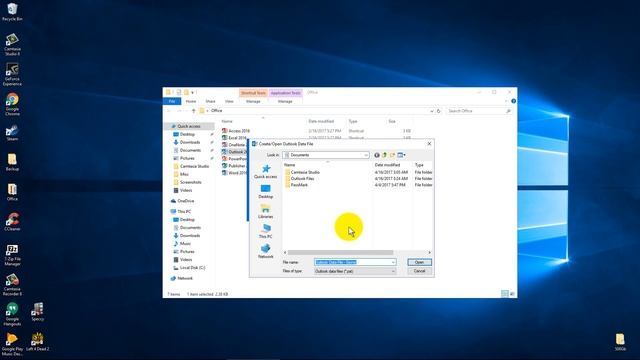Refresh the Office Explorer address bar
The height and width of the screenshot is (360, 640).
[439, 111]
